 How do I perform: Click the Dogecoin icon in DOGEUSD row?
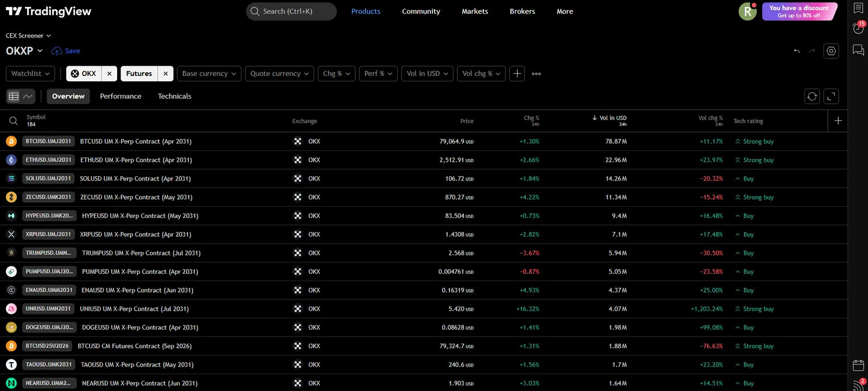(x=11, y=328)
